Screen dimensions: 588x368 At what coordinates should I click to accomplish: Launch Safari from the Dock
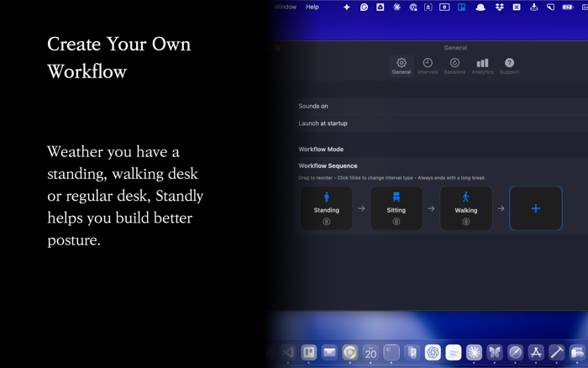pos(515,353)
